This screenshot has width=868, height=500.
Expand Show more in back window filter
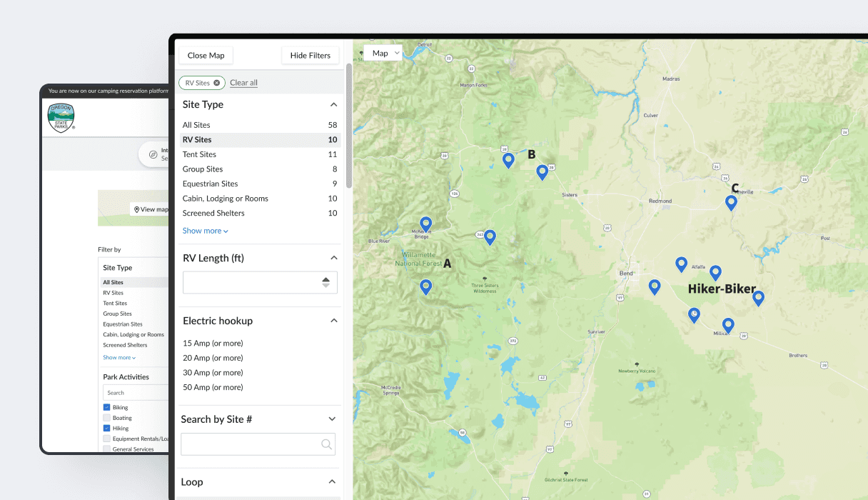119,358
